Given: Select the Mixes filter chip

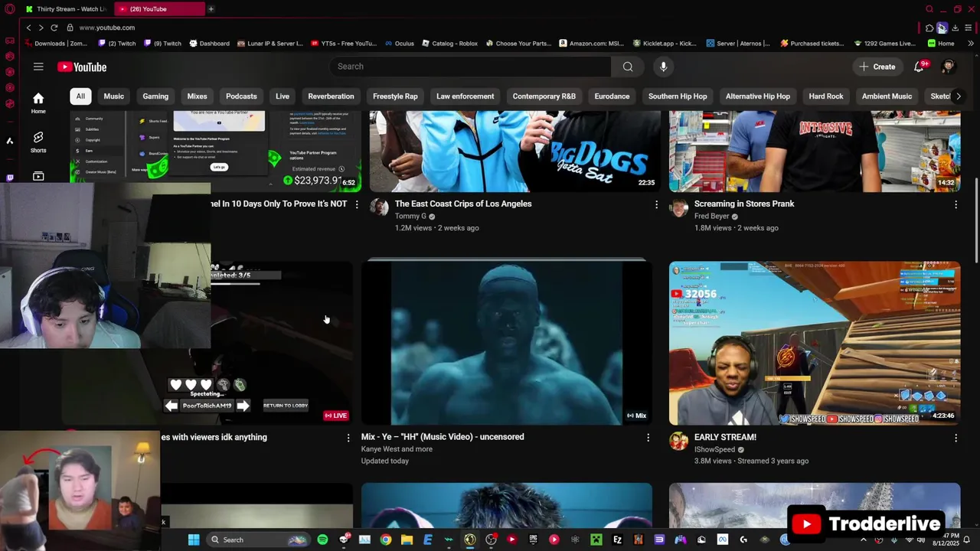Looking at the screenshot, I should 197,96.
